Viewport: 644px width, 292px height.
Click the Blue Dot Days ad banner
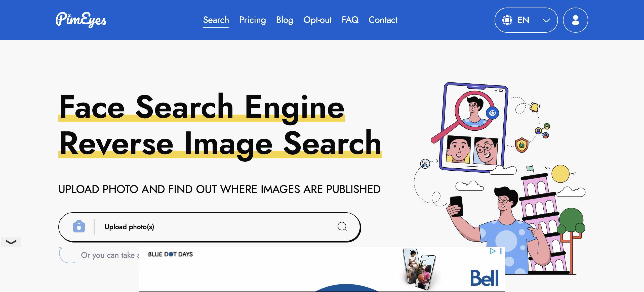tap(170, 254)
